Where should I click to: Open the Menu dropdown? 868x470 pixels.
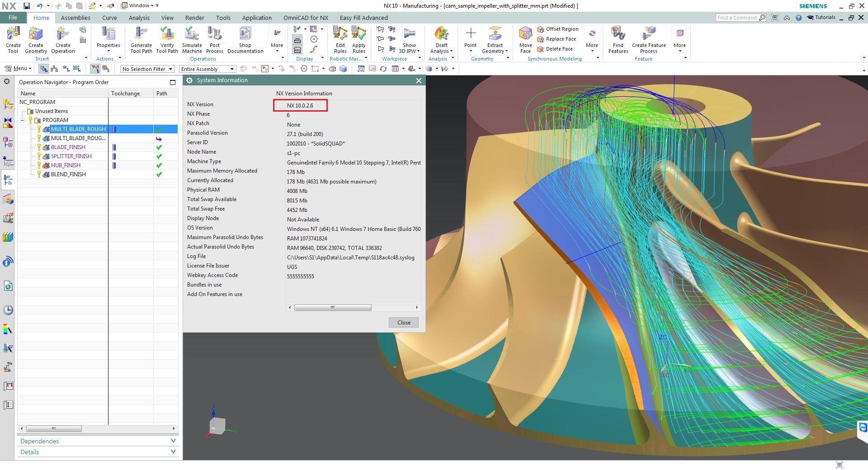[18, 69]
